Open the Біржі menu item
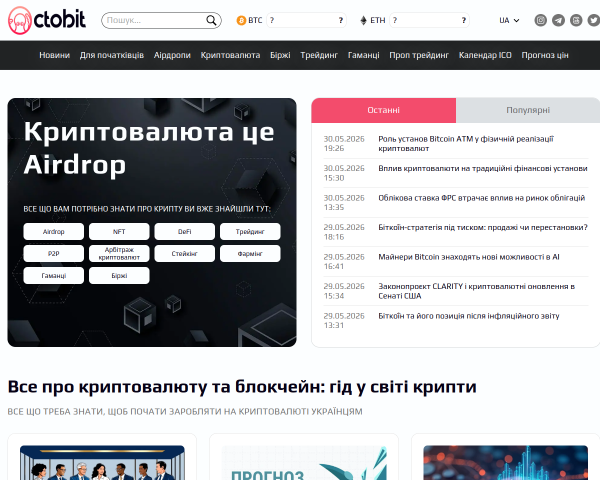This screenshot has width=600, height=480. (280, 55)
